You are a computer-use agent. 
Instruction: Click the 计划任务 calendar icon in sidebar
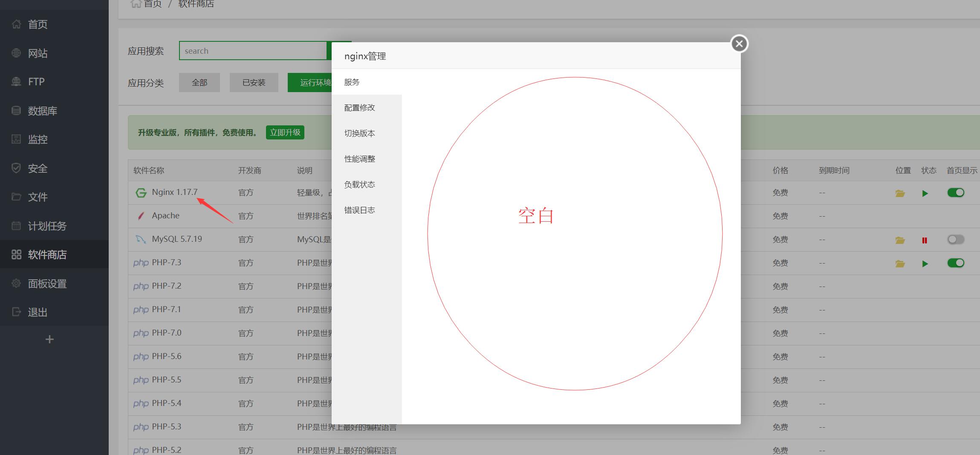(16, 226)
